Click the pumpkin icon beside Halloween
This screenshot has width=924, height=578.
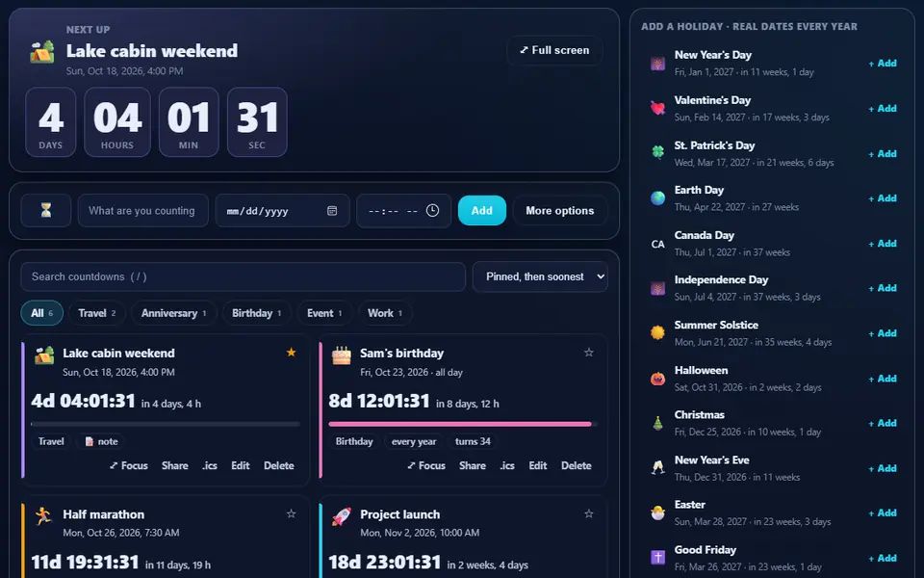(x=657, y=379)
